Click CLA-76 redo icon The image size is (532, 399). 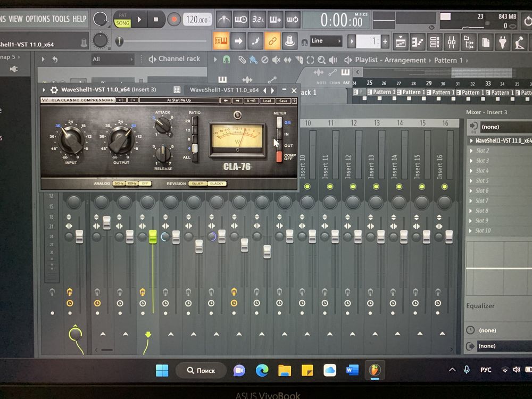click(133, 101)
